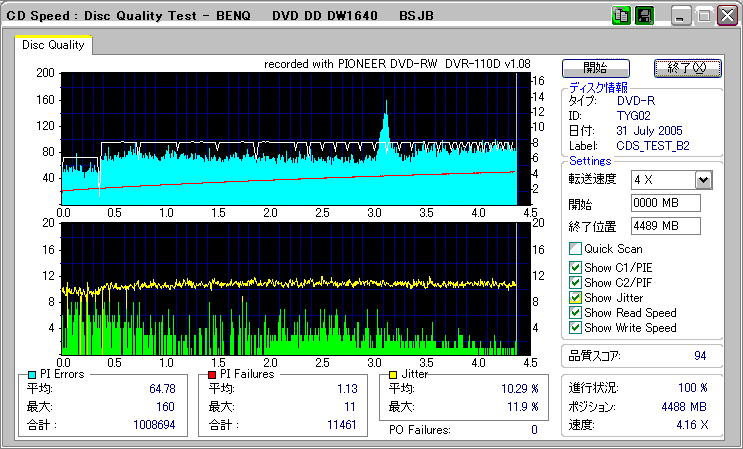Viewport: 743px width, 449px height.
Task: Uncheck Show Write Speed
Action: tap(575, 328)
